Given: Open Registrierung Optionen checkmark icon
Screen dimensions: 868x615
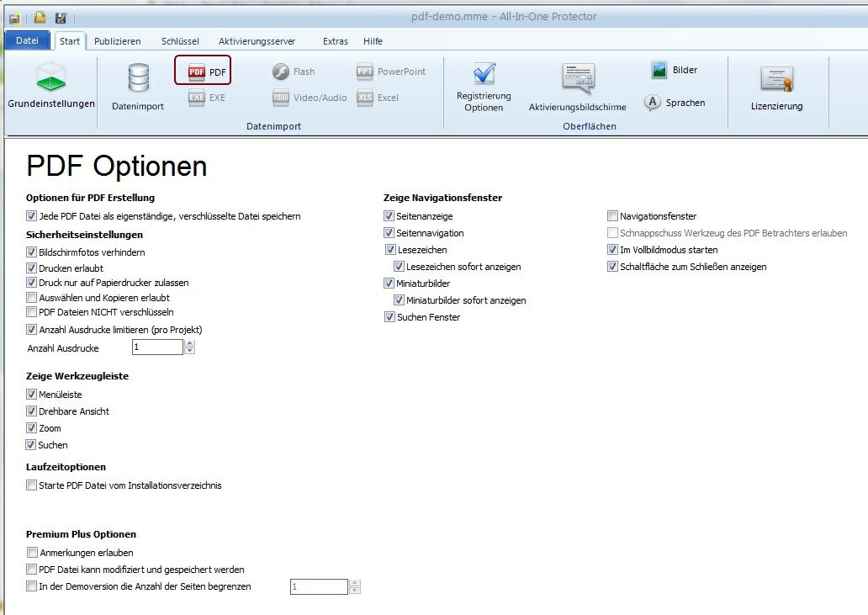Looking at the screenshot, I should [484, 74].
